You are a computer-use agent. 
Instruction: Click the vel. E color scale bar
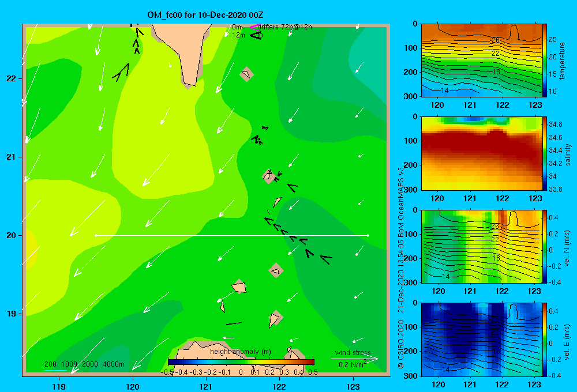[545, 340]
